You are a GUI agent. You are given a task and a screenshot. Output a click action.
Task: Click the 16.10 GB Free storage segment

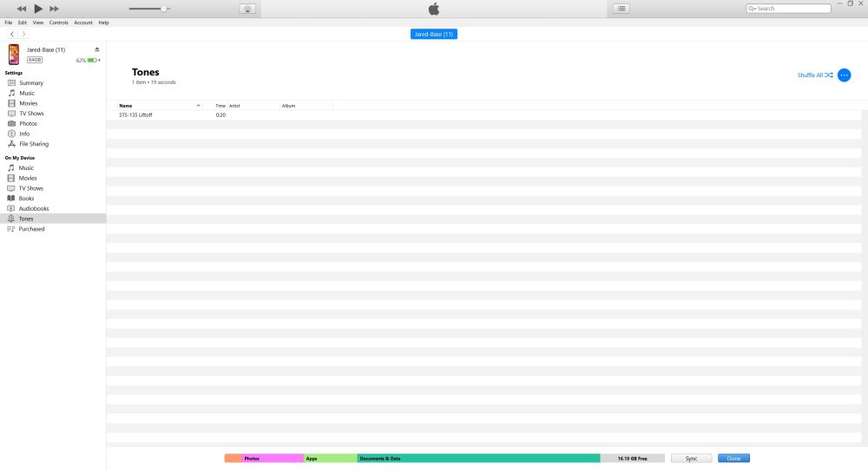pos(632,459)
